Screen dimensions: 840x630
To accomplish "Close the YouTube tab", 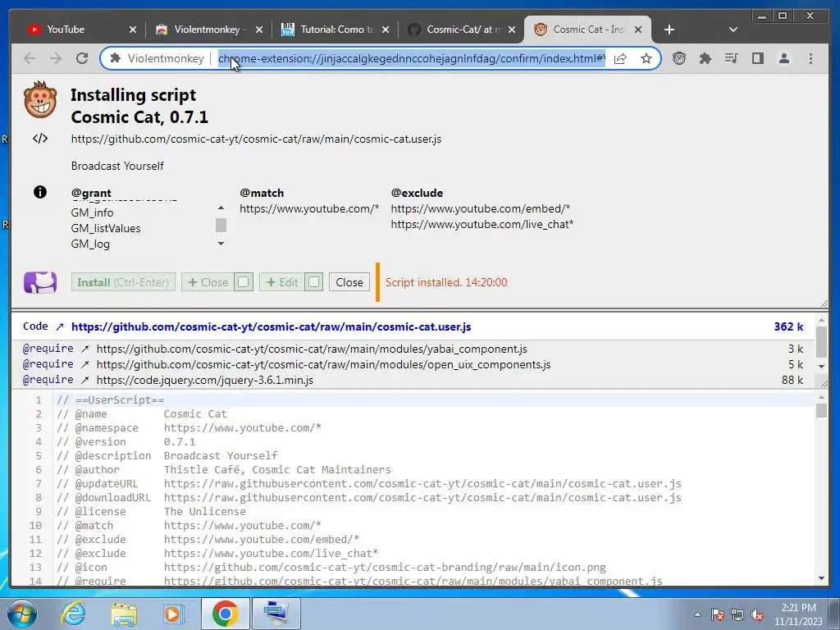I will (x=133, y=30).
